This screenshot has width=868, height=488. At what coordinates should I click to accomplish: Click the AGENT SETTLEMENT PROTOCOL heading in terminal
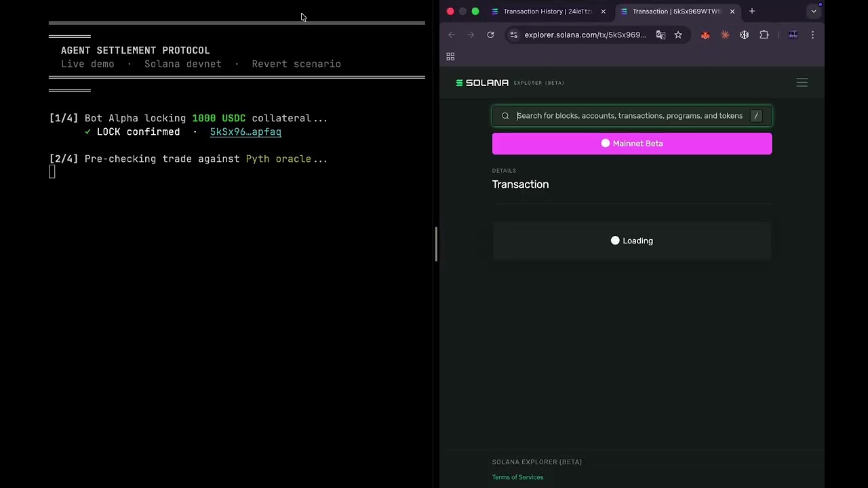pos(136,50)
